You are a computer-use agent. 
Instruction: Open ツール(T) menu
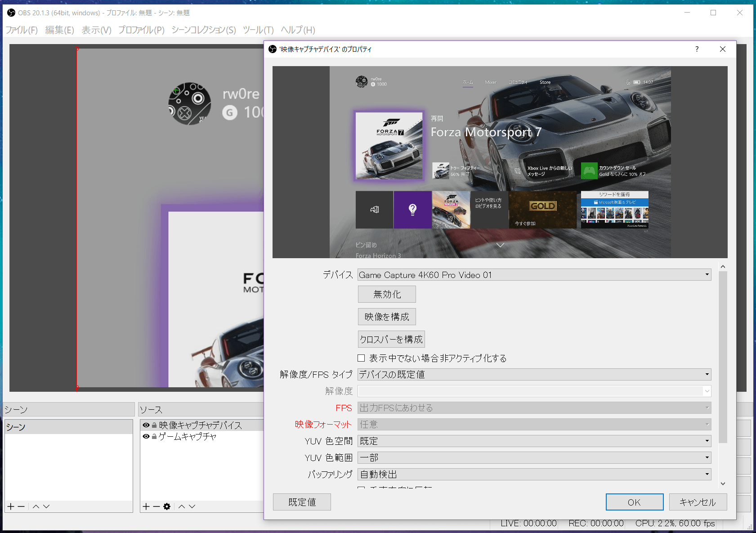(x=258, y=30)
